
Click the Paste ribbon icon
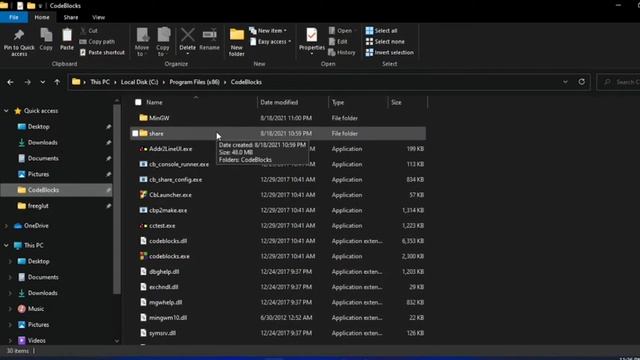click(x=67, y=35)
